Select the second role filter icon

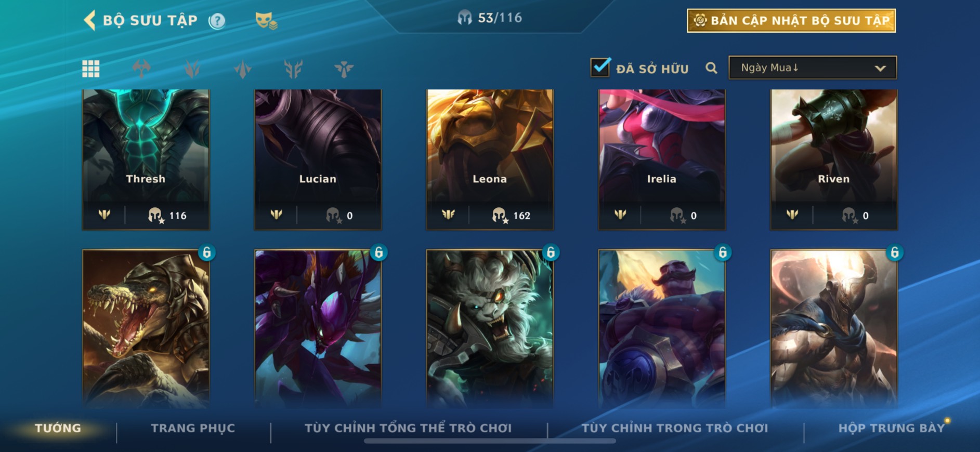[x=192, y=69]
